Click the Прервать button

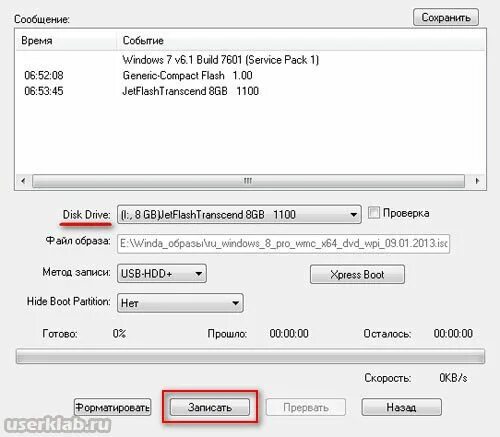306,407
